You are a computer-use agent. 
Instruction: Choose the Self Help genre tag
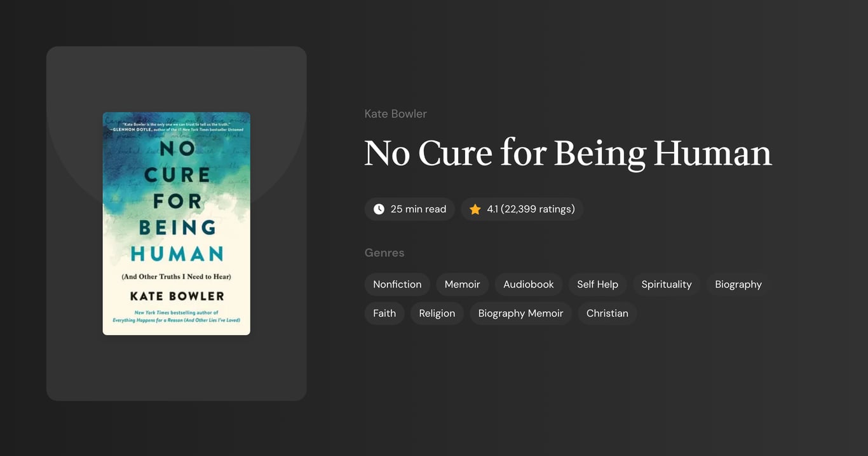click(597, 284)
